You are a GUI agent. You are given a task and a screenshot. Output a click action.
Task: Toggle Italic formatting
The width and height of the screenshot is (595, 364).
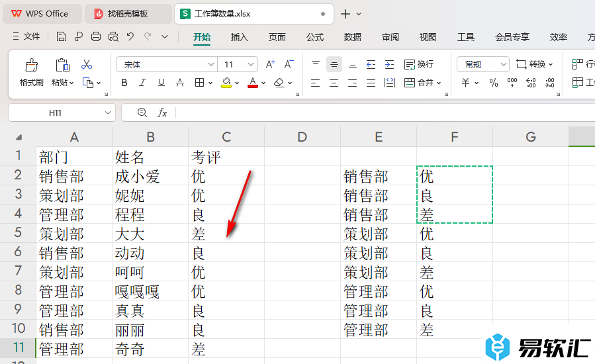pyautogui.click(x=142, y=83)
